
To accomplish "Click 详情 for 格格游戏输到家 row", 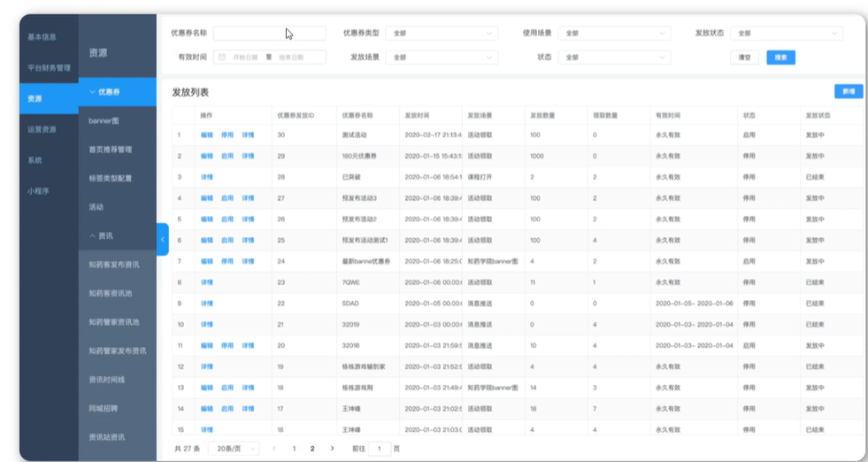I will (206, 366).
